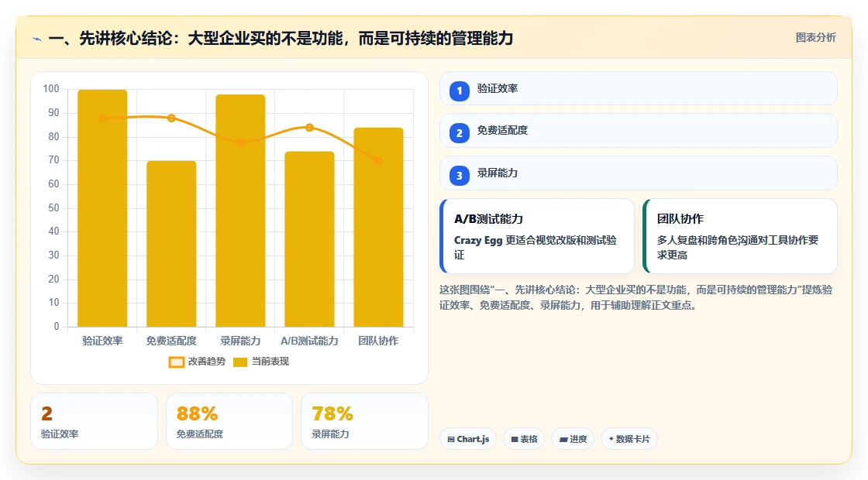Click the Chart.js tag icon
Image resolution: width=868 pixels, height=480 pixels.
451,440
